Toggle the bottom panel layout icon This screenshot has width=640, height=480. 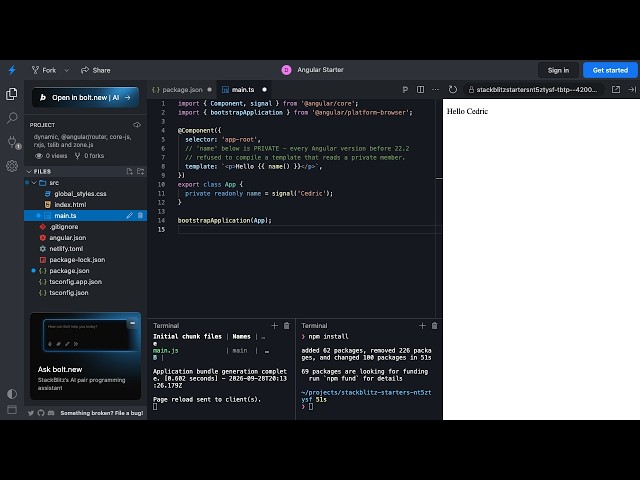12,409
